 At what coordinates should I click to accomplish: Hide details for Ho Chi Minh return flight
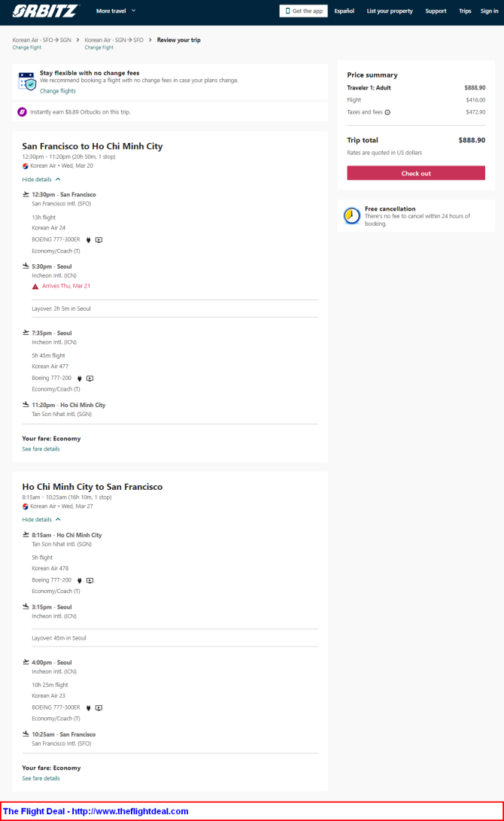click(41, 520)
